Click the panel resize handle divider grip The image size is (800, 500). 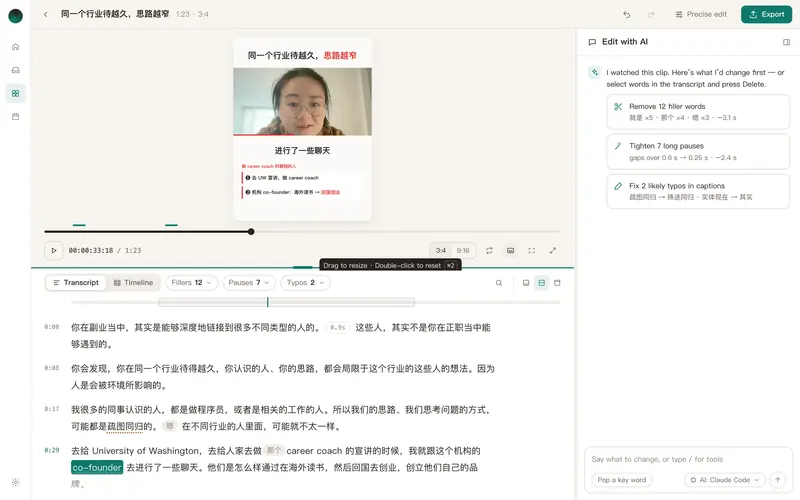[303, 267]
